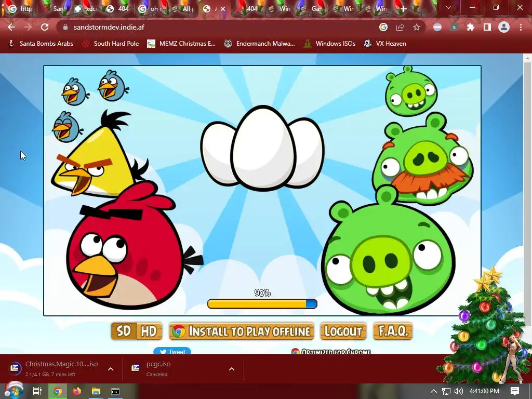Open a new tab with the plus button
The image size is (532, 399).
click(x=403, y=9)
